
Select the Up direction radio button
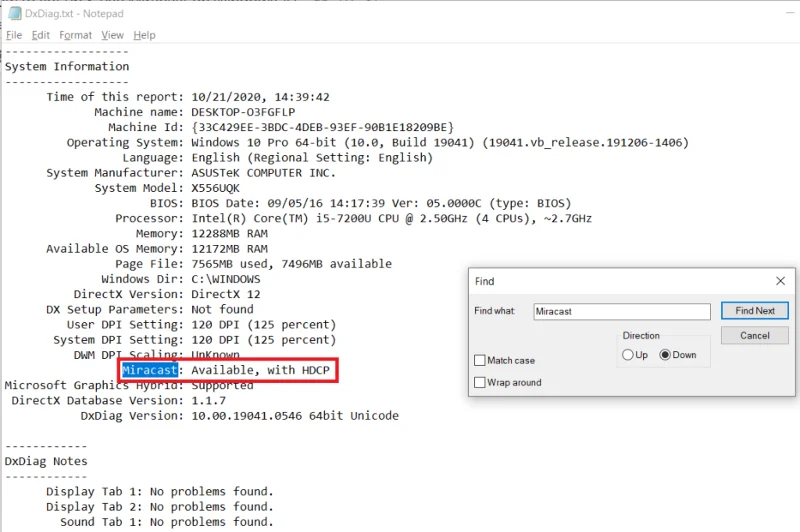point(628,354)
